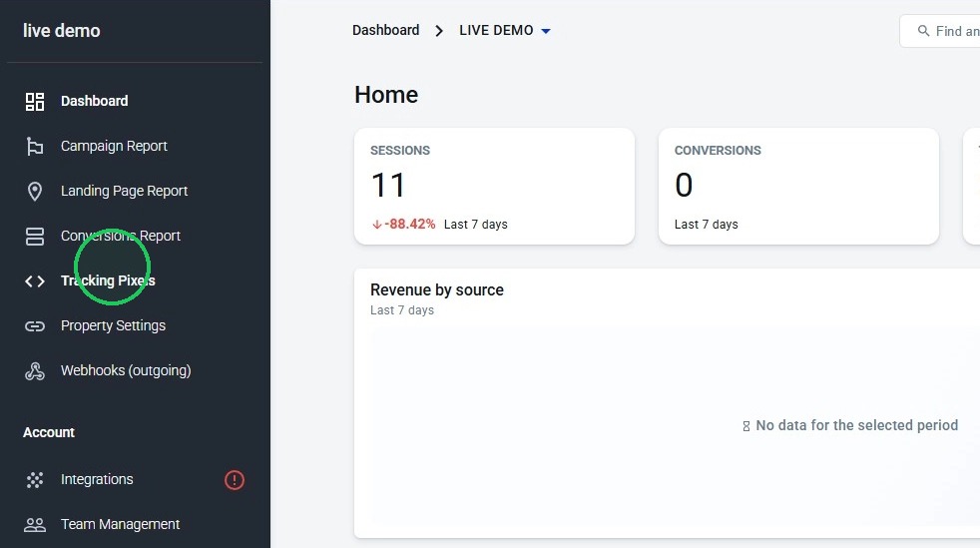The image size is (980, 548).
Task: Click the Campaign Report flag icon
Action: pos(34,146)
